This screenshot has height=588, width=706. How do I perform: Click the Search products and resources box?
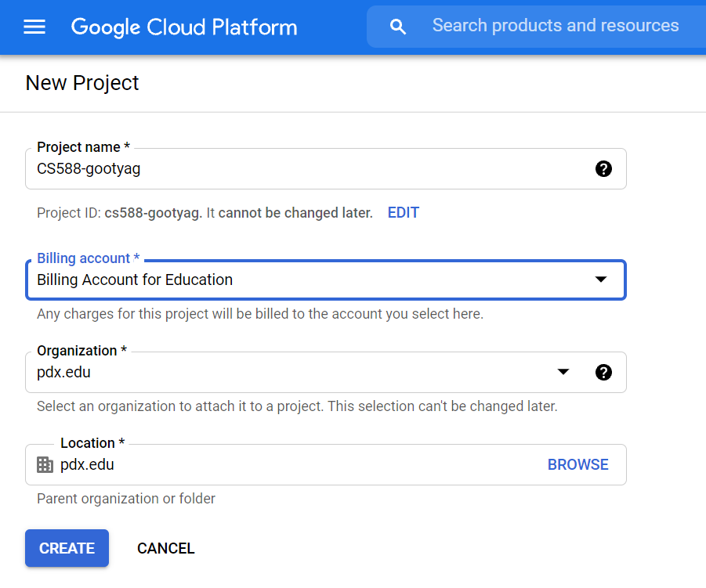tap(536, 27)
